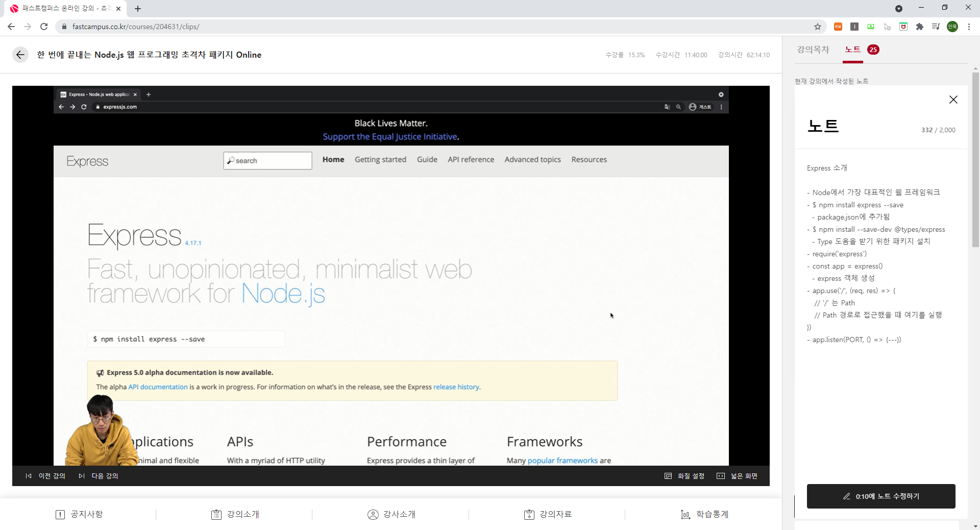This screenshot has height=530, width=980.
Task: Click scrollbar down arrow in note panel
Action: tap(975, 526)
